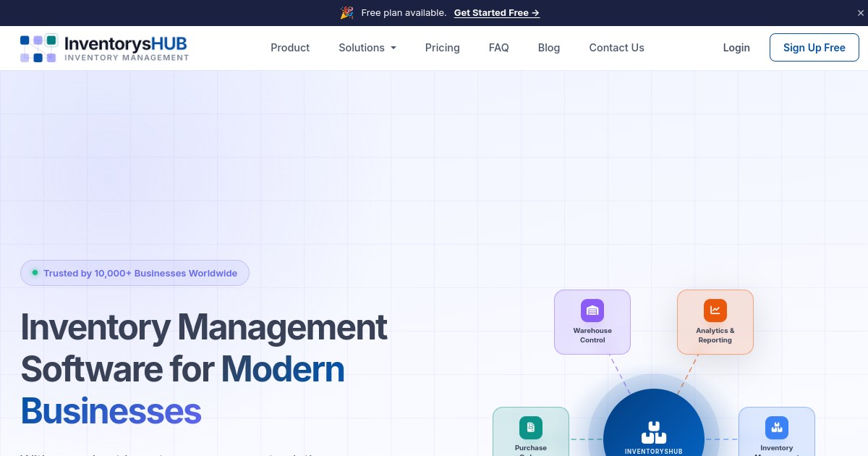Select the Analytics & Reporting card label
The width and height of the screenshot is (868, 456).
(x=715, y=335)
